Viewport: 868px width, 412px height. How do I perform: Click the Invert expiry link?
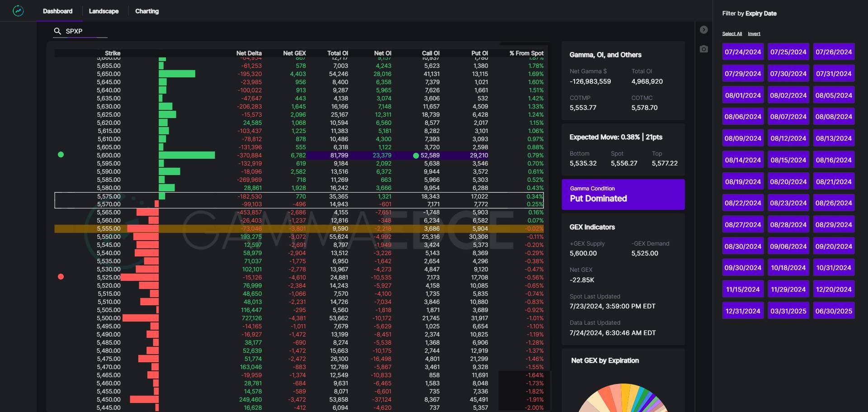[x=754, y=34]
